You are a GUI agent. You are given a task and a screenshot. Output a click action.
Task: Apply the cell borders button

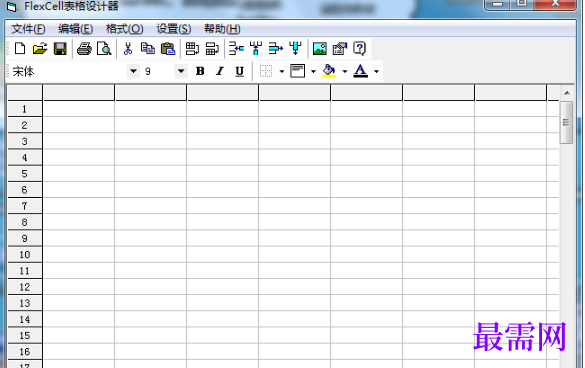(266, 71)
